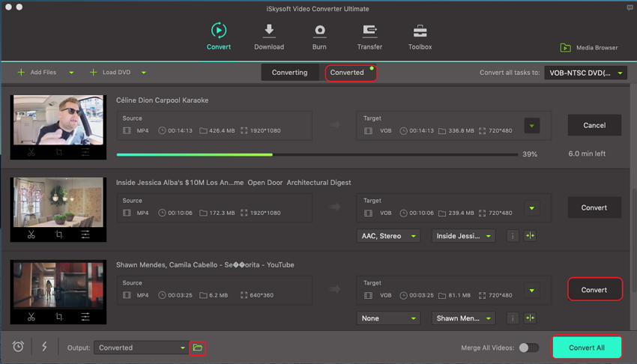Open the Download section
The image size is (637, 364).
tap(269, 37)
